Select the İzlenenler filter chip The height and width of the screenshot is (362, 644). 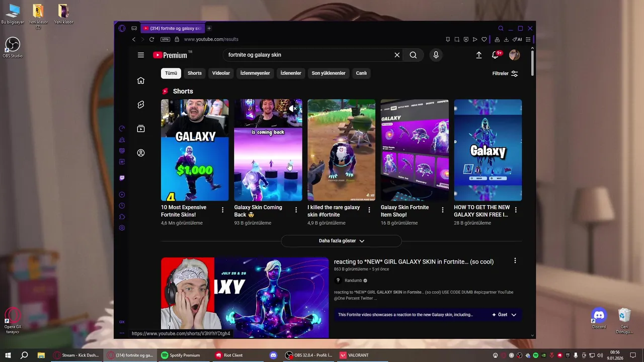(291, 73)
